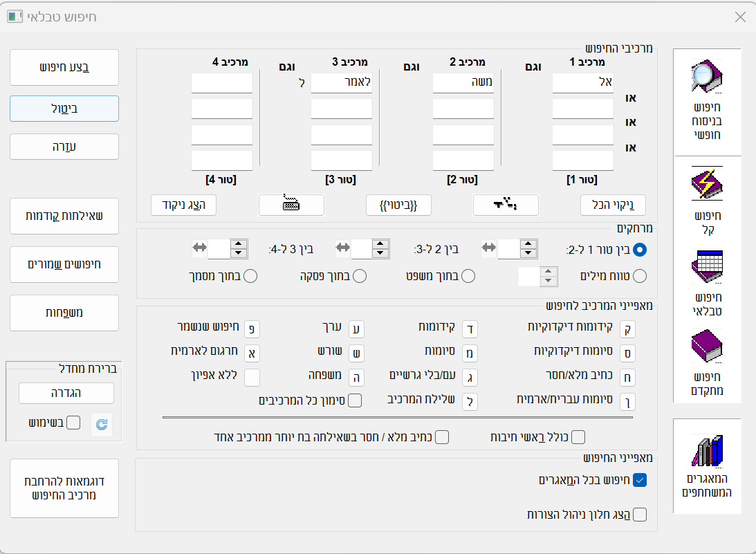756x554 pixels.
Task: Toggle the ן Hebrew/Aramaic suffixes attribute
Action: 627,401
